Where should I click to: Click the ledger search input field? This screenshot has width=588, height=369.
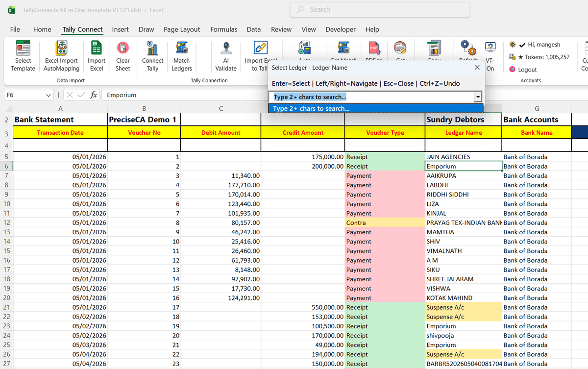(372, 97)
